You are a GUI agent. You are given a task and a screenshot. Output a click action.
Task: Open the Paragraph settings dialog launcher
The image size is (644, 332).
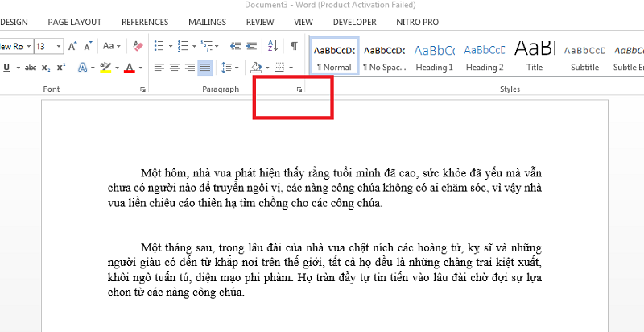point(299,89)
